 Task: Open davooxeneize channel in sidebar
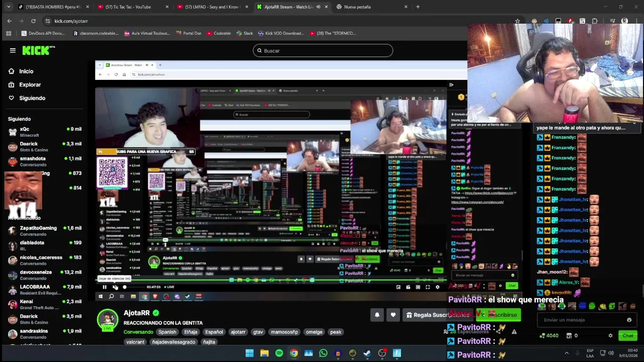click(44, 275)
